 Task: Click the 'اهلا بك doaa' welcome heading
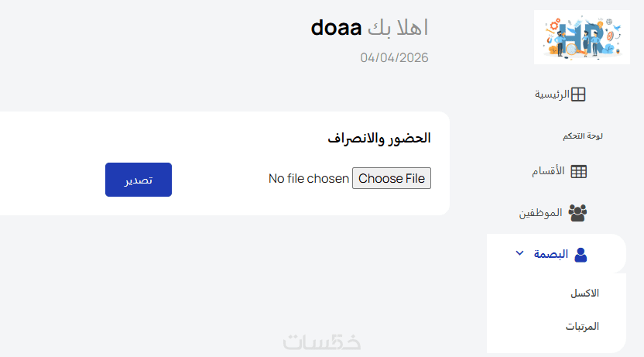pyautogui.click(x=369, y=28)
